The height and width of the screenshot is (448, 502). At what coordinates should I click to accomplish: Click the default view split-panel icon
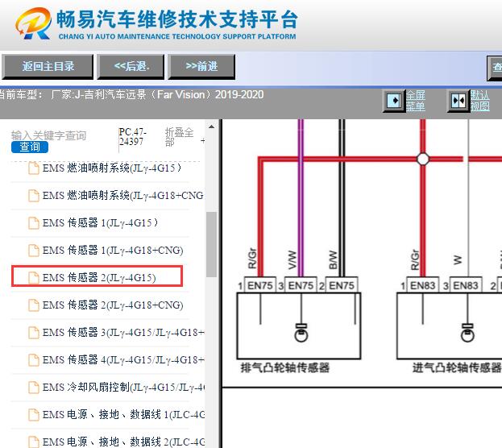(458, 101)
